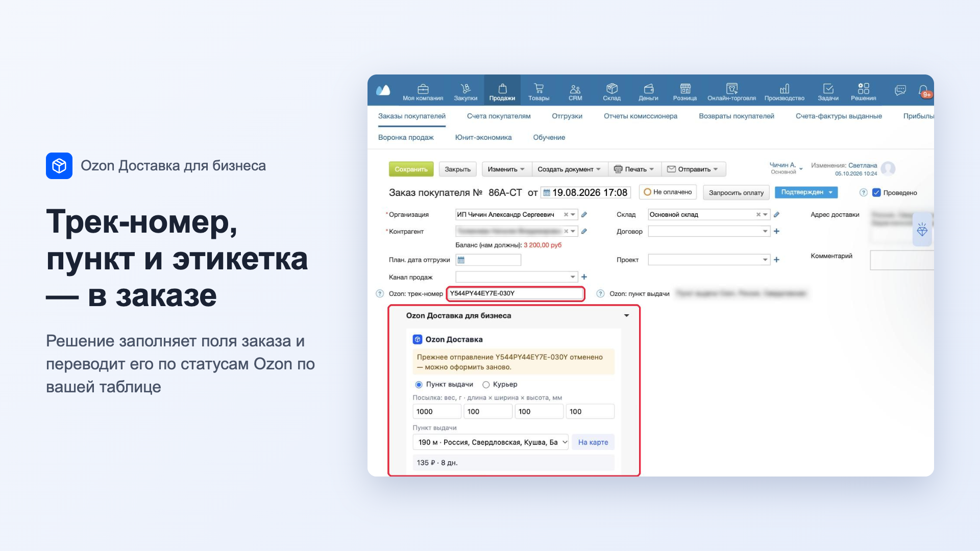
Task: Open the Изменить dropdown
Action: click(x=506, y=169)
